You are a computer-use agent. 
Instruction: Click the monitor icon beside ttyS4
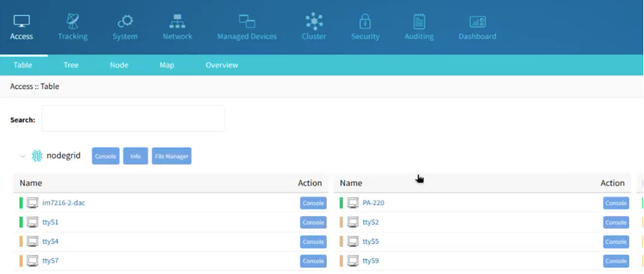[x=33, y=241]
